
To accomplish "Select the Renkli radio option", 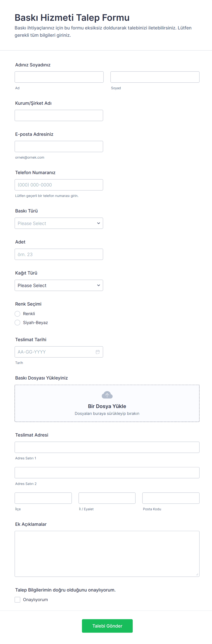I will [x=18, y=314].
